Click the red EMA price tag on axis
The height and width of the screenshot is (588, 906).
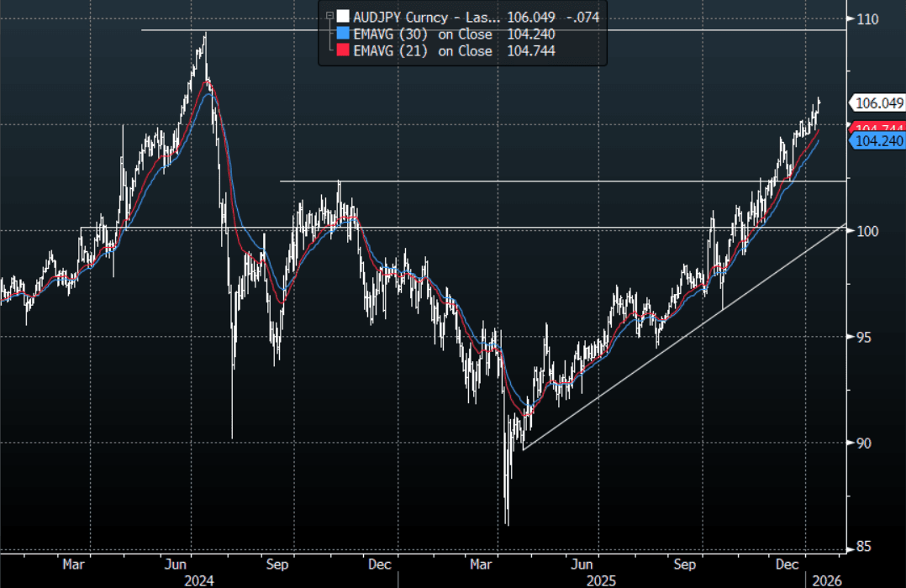click(879, 128)
